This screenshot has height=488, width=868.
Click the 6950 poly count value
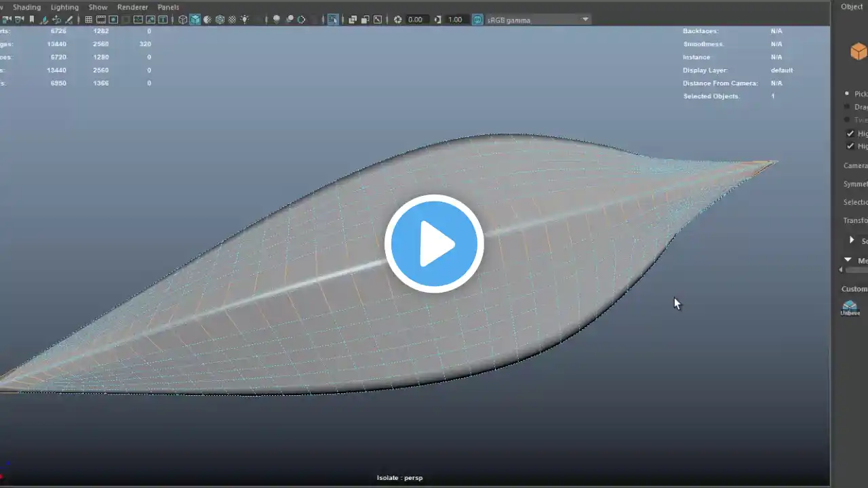coord(57,83)
